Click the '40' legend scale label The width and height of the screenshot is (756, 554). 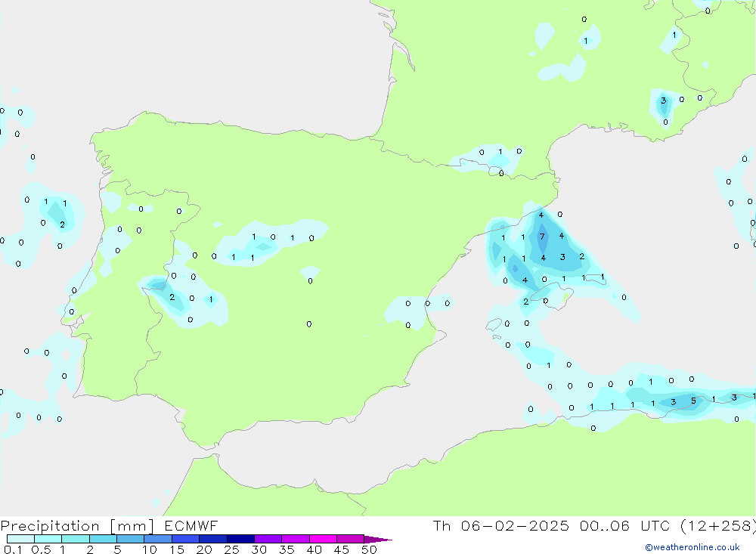(x=314, y=549)
